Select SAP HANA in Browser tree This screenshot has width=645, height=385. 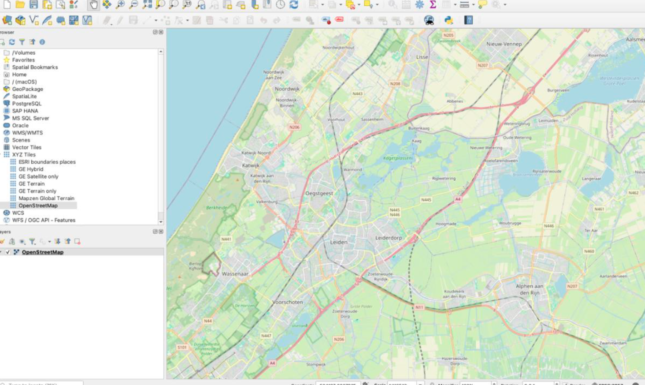(x=25, y=111)
